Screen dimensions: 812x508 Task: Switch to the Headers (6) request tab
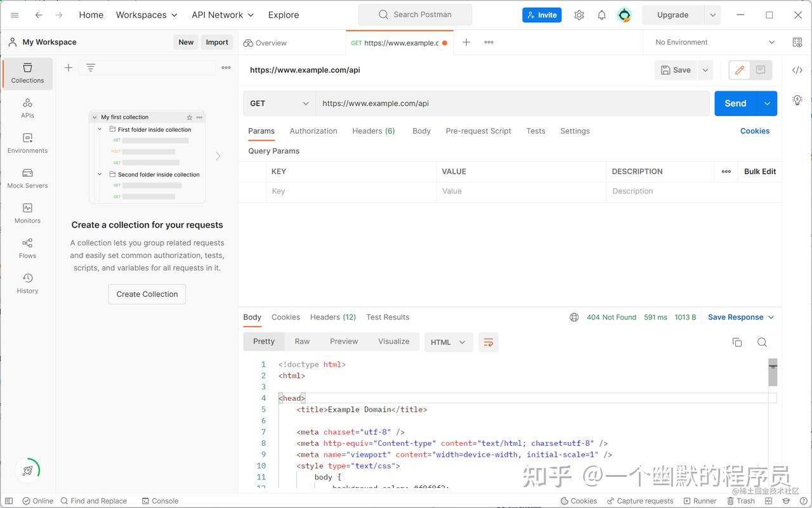tap(373, 131)
